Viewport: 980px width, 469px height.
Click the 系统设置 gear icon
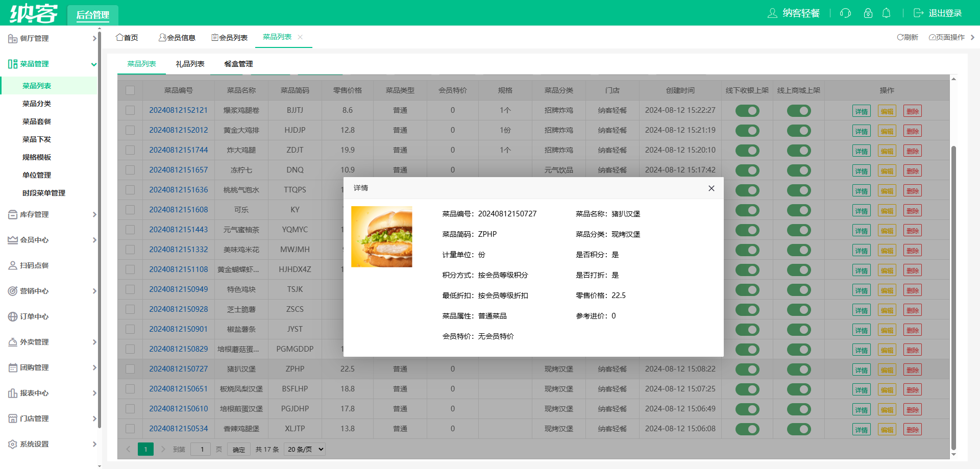click(13, 444)
